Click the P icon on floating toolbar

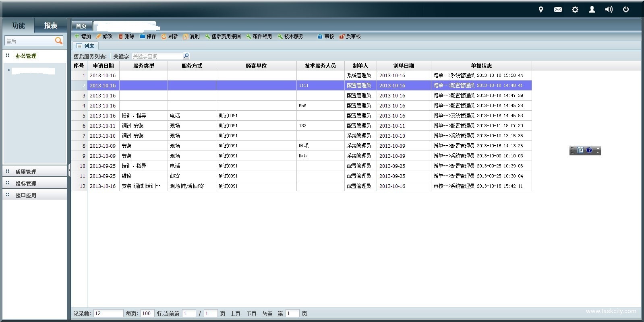pyautogui.click(x=580, y=150)
